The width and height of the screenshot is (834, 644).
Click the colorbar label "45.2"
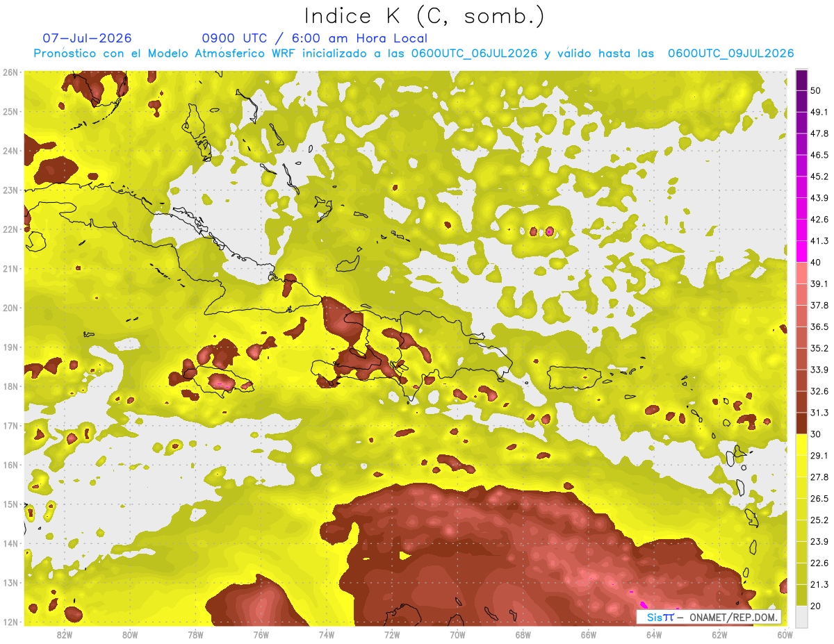coord(819,176)
